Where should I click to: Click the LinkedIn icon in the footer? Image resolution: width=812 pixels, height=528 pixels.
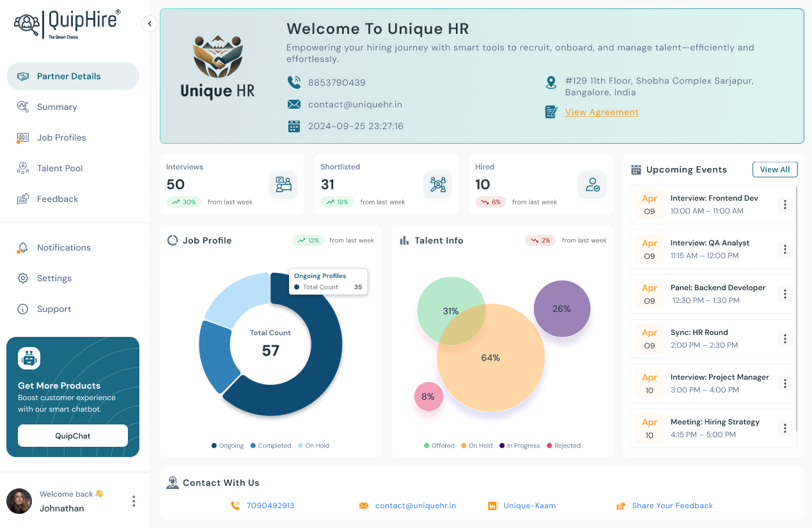pyautogui.click(x=492, y=506)
